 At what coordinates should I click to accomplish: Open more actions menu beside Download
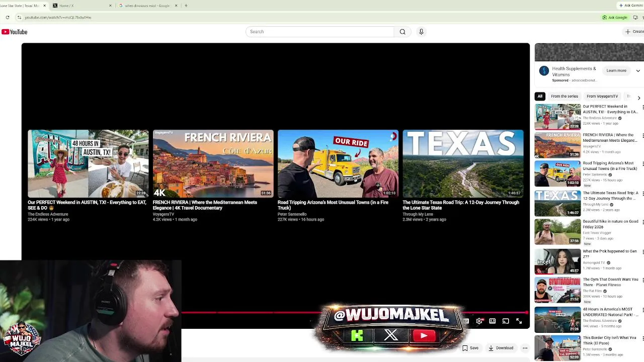[525, 348]
